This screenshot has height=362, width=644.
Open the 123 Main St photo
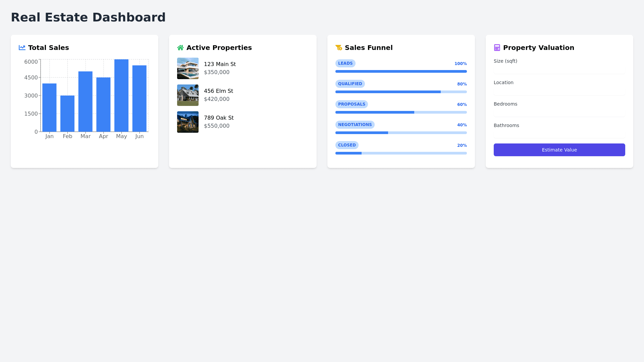[x=188, y=68]
